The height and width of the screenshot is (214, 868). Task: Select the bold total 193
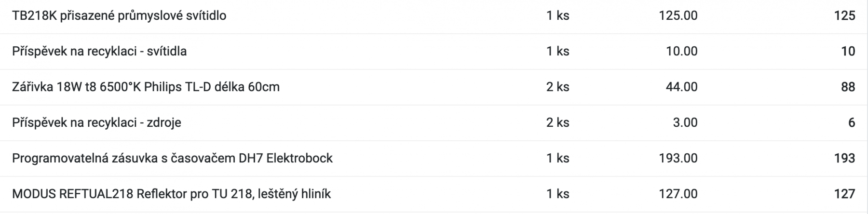pos(844,158)
